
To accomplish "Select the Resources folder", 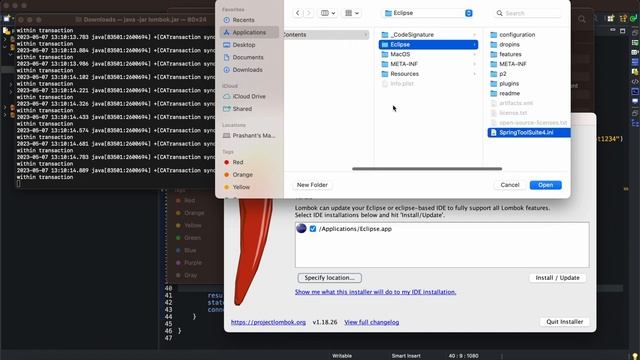I will 428,74.
